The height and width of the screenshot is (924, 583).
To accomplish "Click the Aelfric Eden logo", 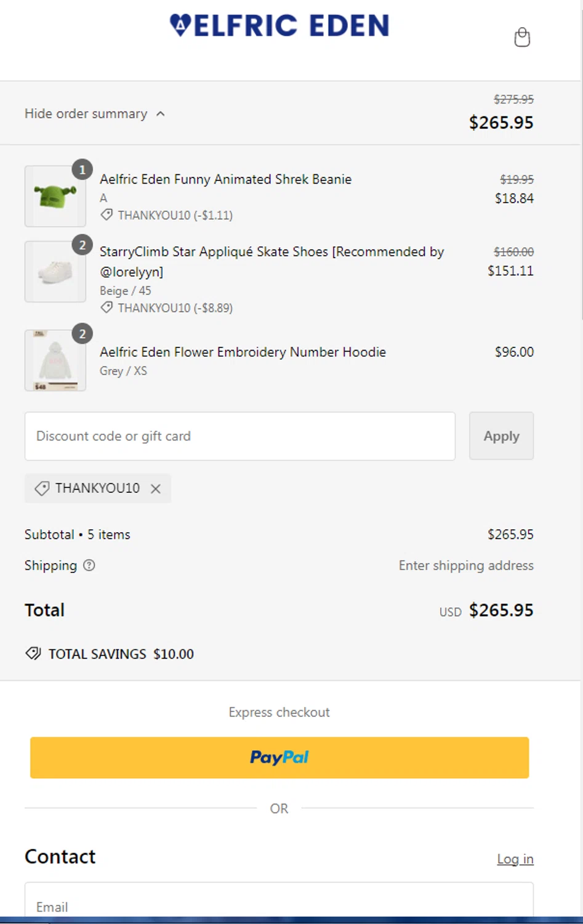I will coord(279,26).
